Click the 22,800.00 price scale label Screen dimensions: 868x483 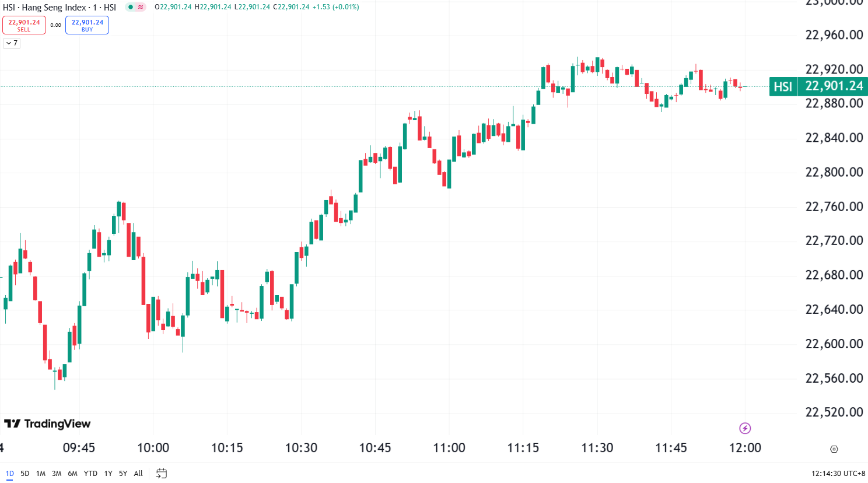coord(834,172)
